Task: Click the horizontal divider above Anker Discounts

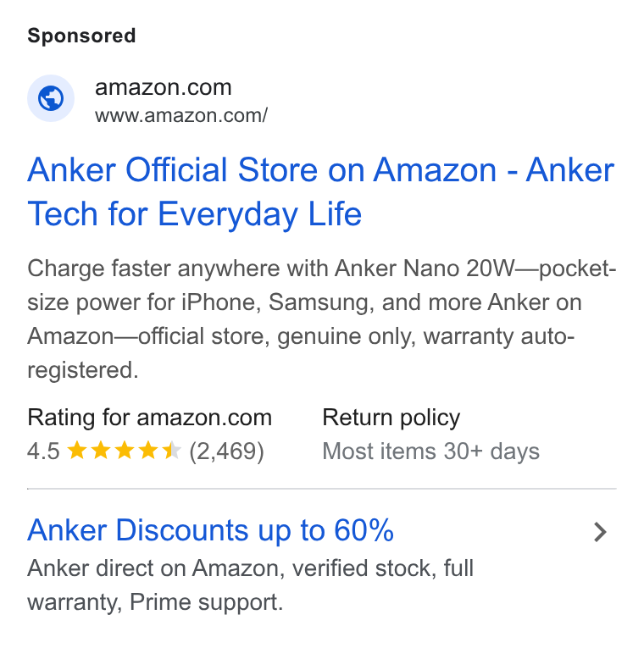Action: (x=322, y=489)
